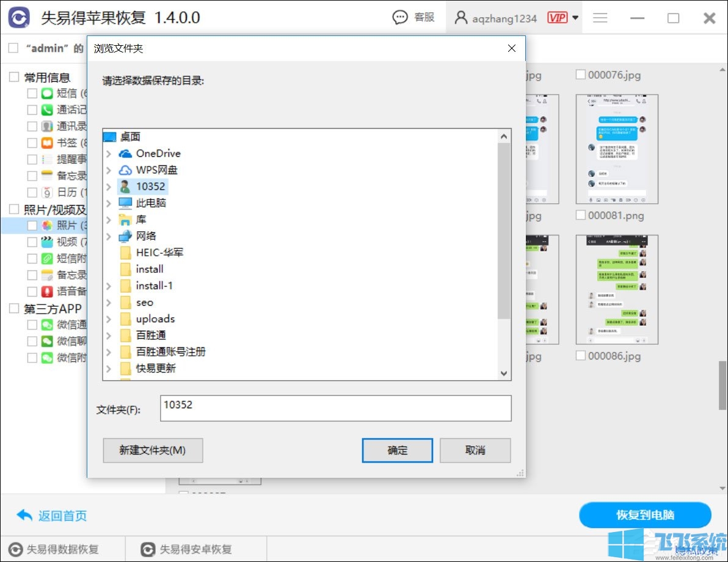The height and width of the screenshot is (562, 728).
Task: Check the 照片 checkbox in sidebar
Action: coord(33,225)
